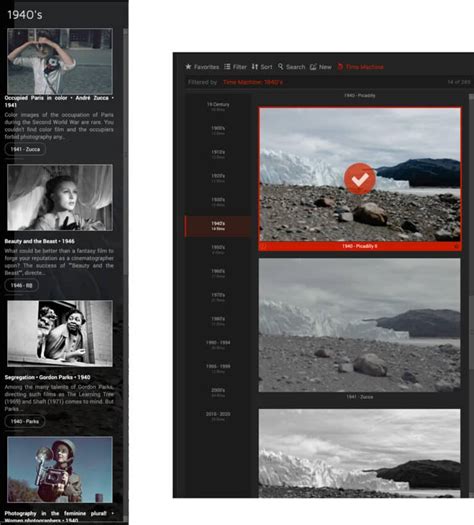The image size is (474, 525).
Task: Click the 1940's panel heading
Action: (25, 15)
